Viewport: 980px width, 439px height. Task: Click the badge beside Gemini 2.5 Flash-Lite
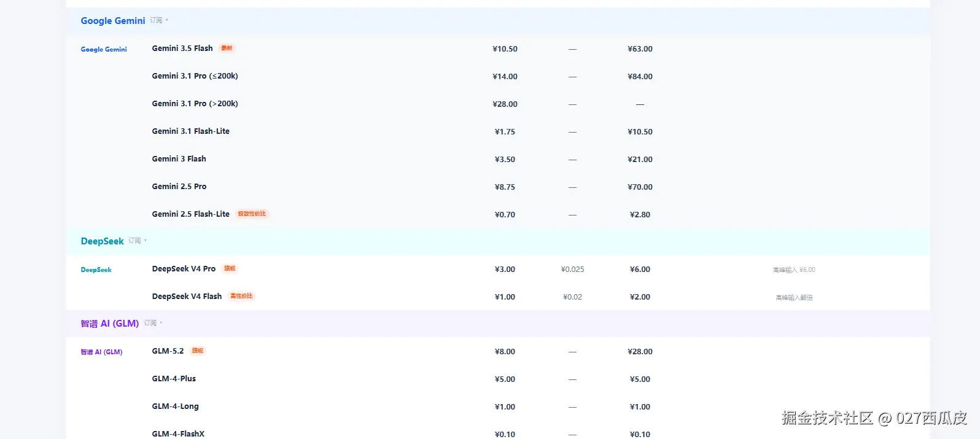252,214
